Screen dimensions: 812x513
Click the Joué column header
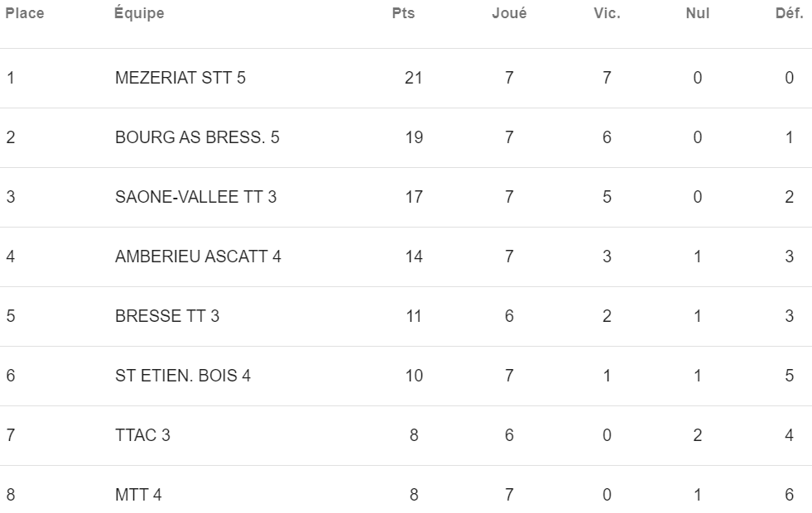coord(509,13)
